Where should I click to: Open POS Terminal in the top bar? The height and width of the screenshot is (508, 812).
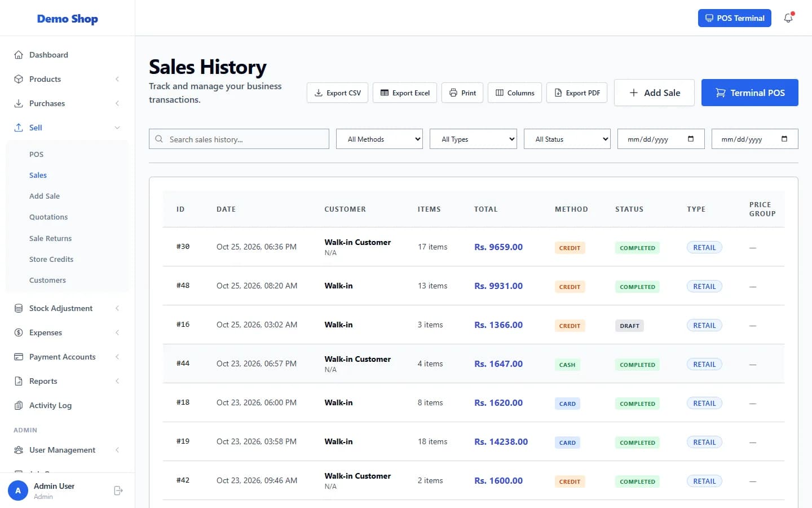pos(735,18)
